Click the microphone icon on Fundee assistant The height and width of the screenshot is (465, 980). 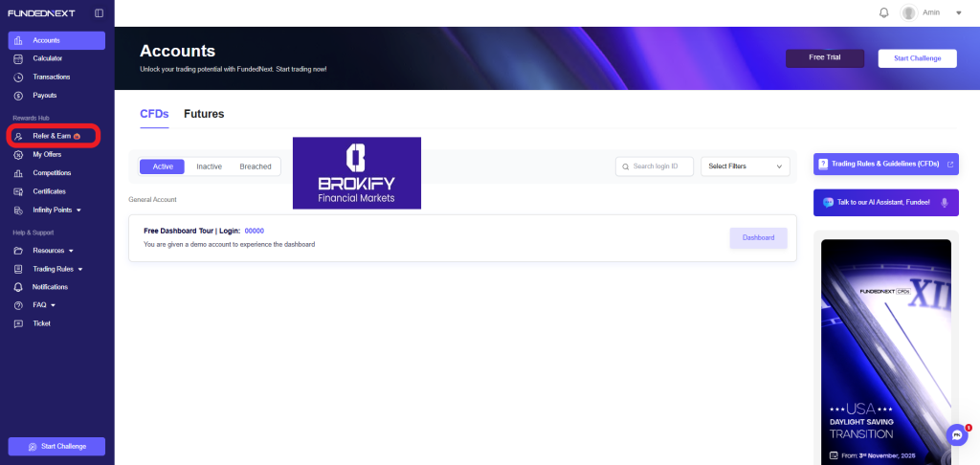pyautogui.click(x=944, y=202)
